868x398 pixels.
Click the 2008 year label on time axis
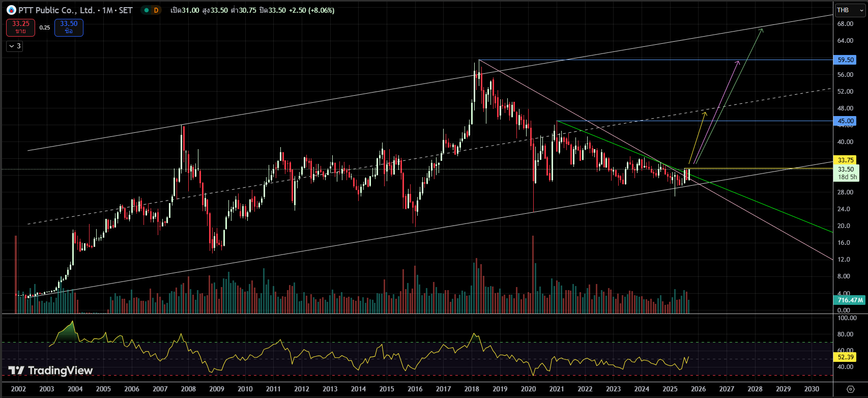point(188,389)
